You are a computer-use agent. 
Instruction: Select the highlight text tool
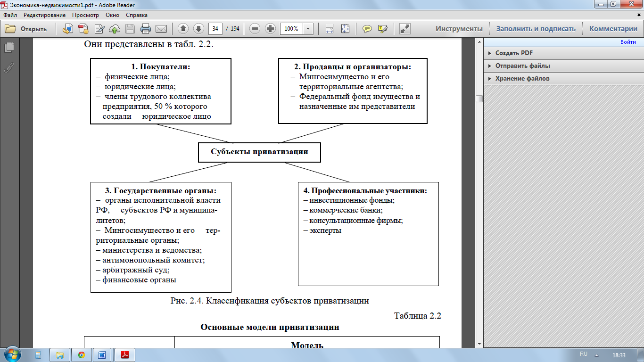point(382,29)
